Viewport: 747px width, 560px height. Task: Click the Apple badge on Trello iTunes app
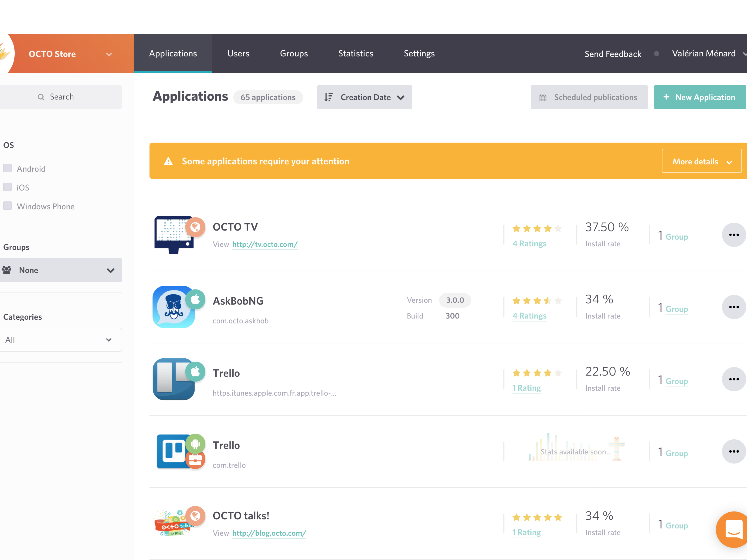(x=195, y=372)
